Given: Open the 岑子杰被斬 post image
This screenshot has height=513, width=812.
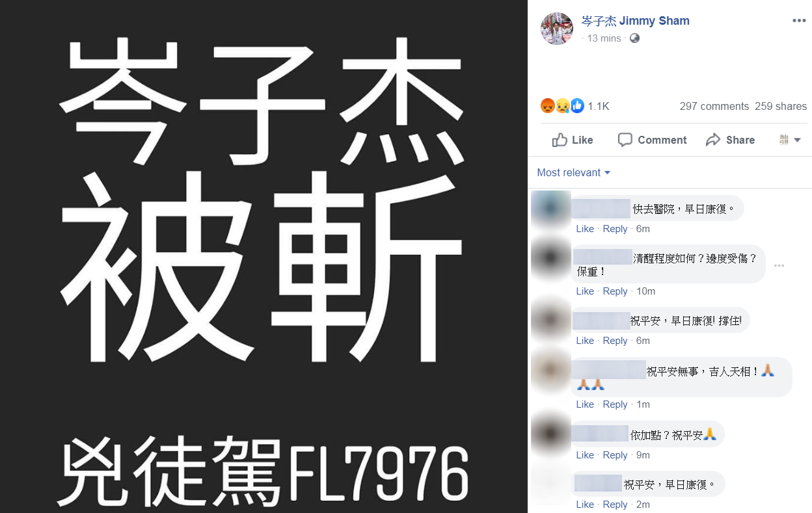Looking at the screenshot, I should (x=264, y=256).
